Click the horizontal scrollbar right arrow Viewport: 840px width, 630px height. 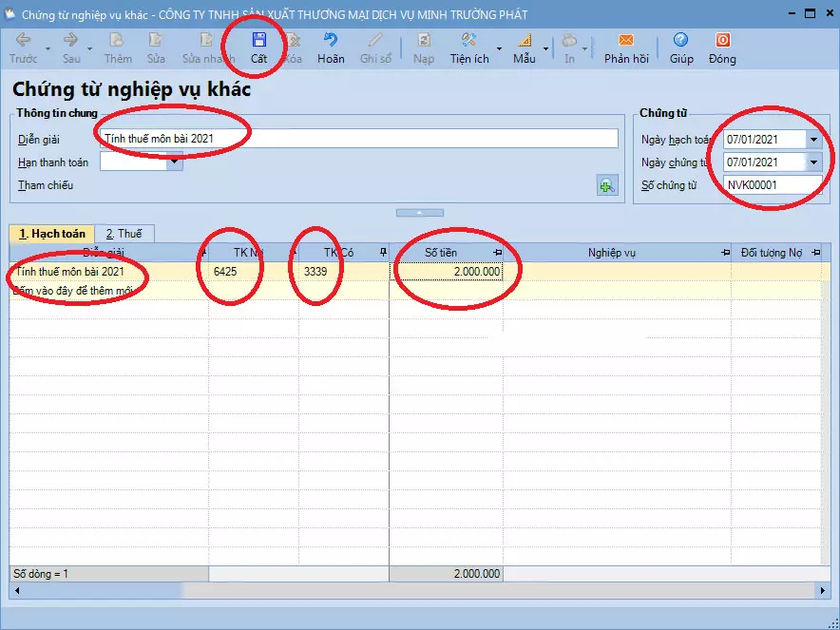tap(822, 590)
